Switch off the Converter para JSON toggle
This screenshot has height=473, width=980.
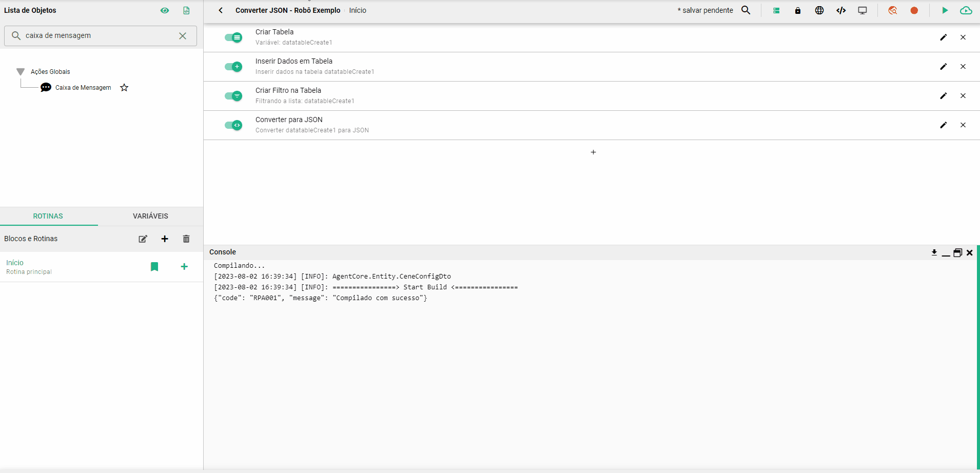233,125
